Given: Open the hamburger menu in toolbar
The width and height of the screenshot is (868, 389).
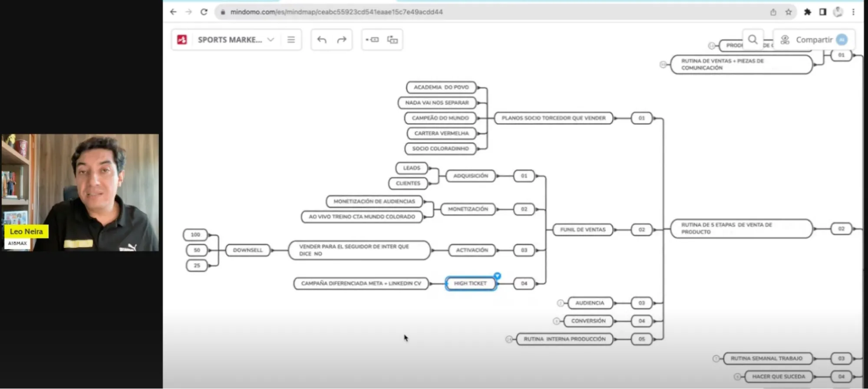Looking at the screenshot, I should coord(291,40).
